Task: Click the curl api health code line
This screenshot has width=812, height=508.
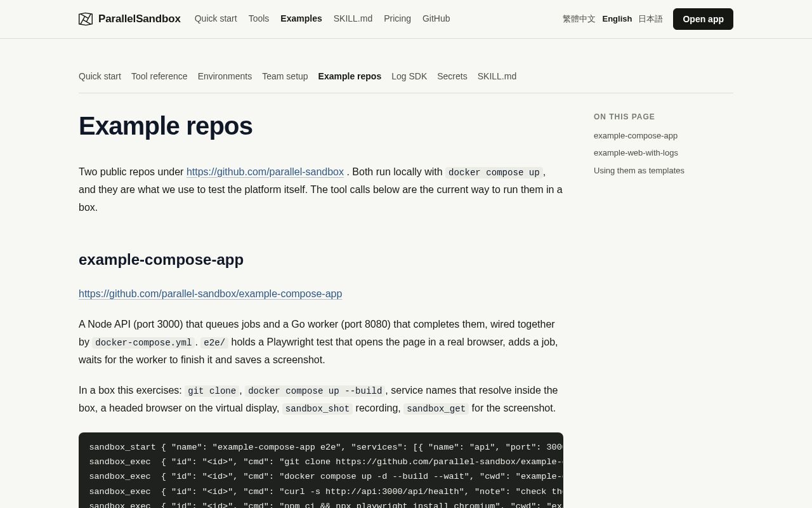Action: [x=326, y=491]
